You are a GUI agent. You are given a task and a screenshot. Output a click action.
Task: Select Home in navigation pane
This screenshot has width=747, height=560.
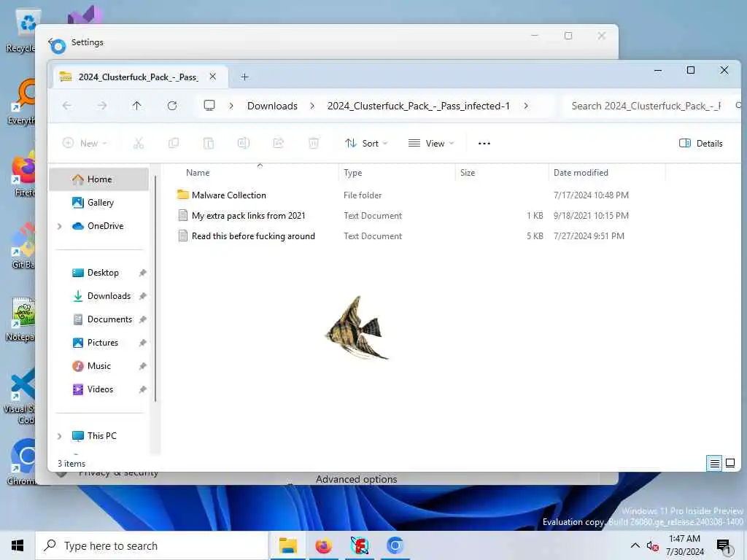[99, 179]
